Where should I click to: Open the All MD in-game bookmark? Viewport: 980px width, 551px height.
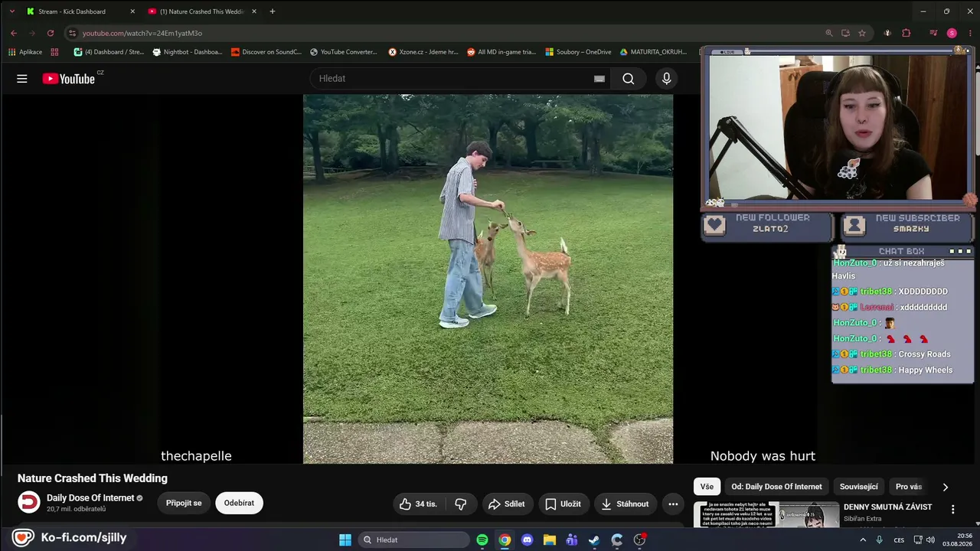click(x=501, y=52)
